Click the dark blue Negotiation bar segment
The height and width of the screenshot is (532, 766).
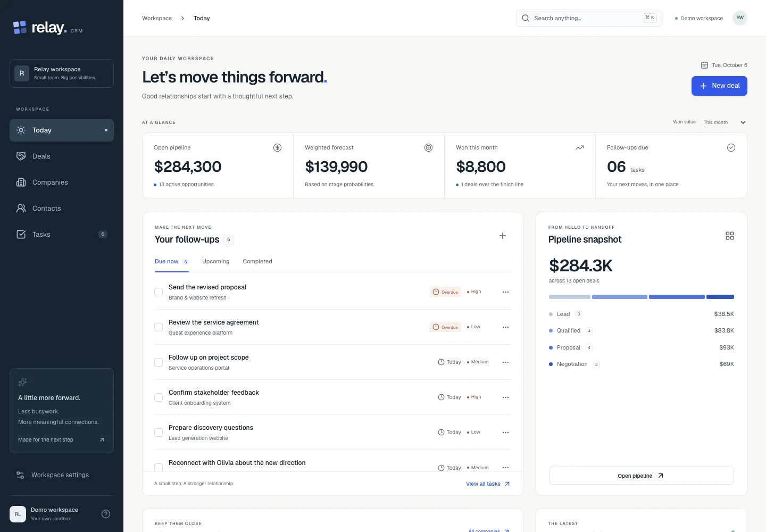click(x=720, y=297)
